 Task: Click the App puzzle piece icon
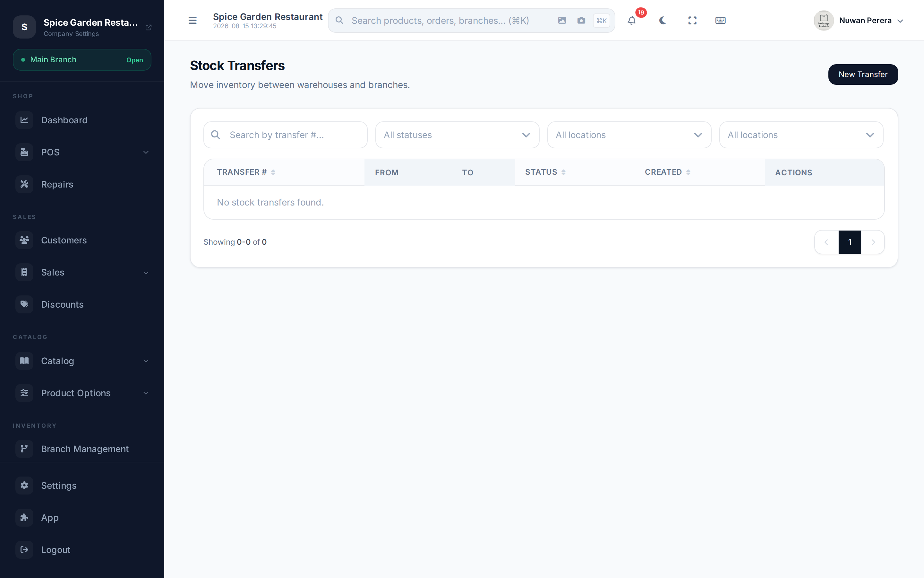point(24,518)
